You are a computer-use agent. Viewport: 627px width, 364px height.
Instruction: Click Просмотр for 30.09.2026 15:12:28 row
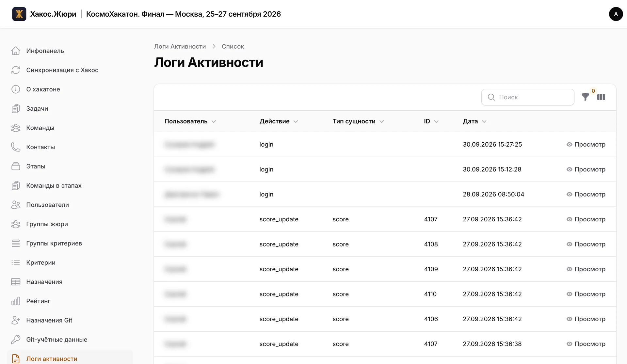[x=586, y=169]
